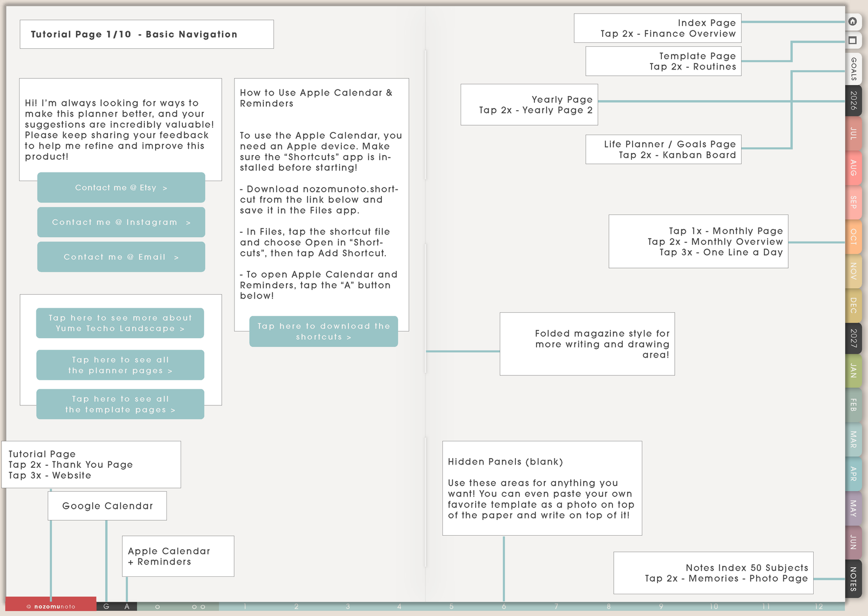Jump to bottom bar number 12
This screenshot has width=868, height=616.
coord(819,607)
